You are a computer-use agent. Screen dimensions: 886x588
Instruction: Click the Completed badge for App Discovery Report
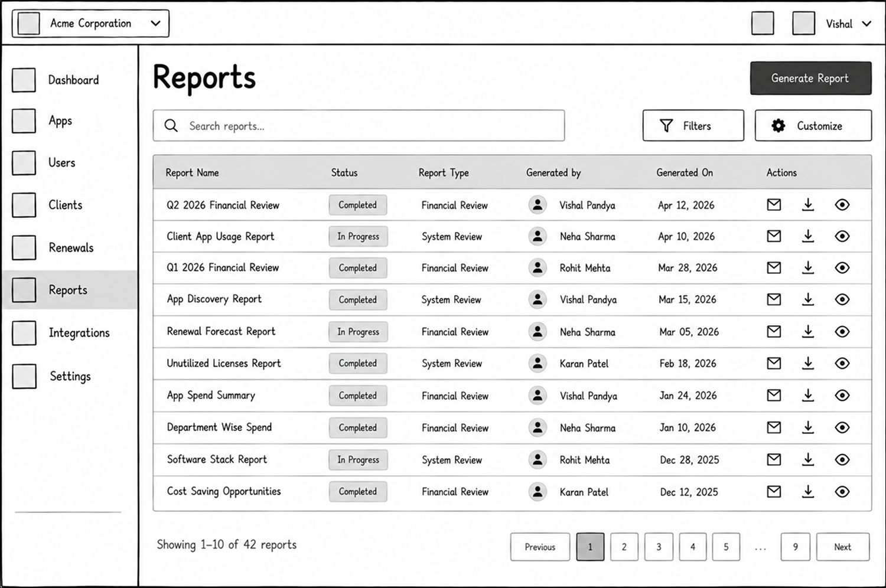358,299
